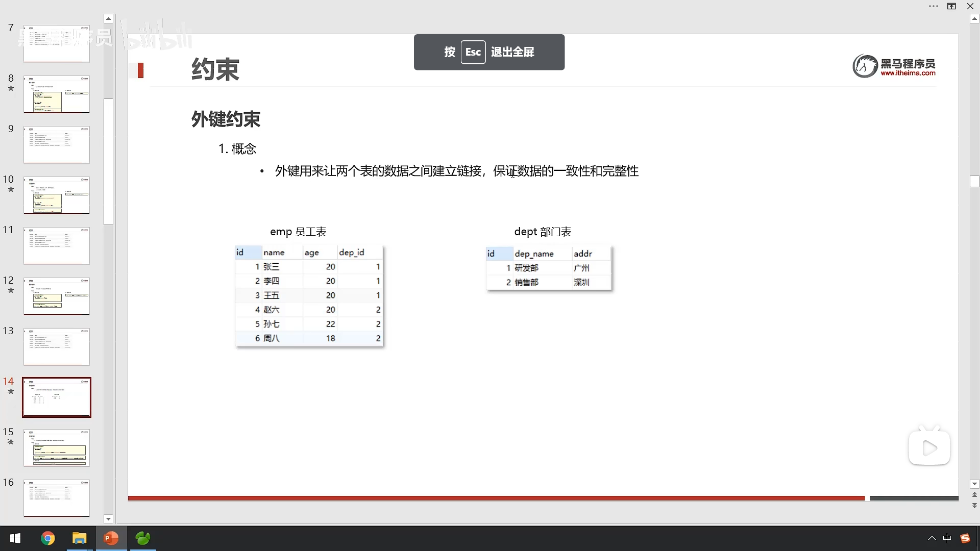
Task: Go to next slide double-arrow button
Action: coord(974,505)
